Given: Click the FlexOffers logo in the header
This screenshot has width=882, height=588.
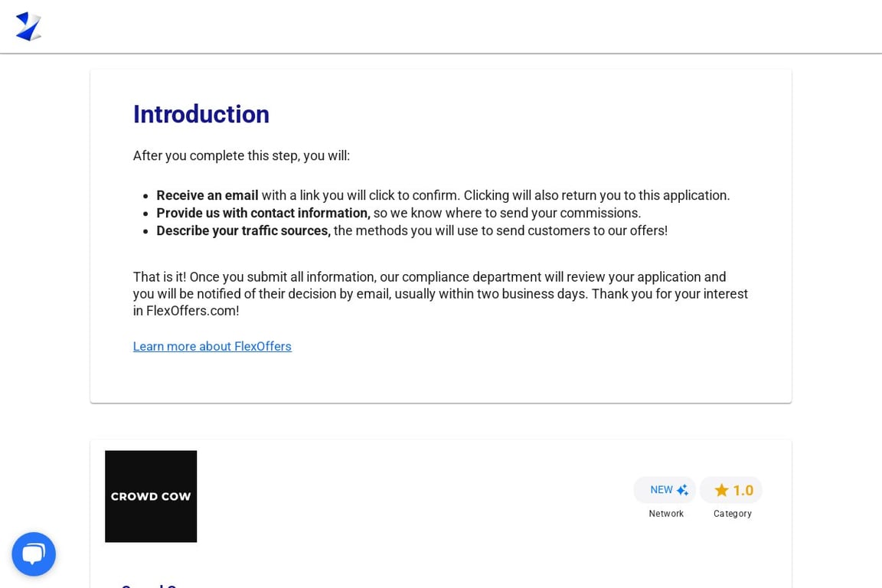Looking at the screenshot, I should pos(28,25).
